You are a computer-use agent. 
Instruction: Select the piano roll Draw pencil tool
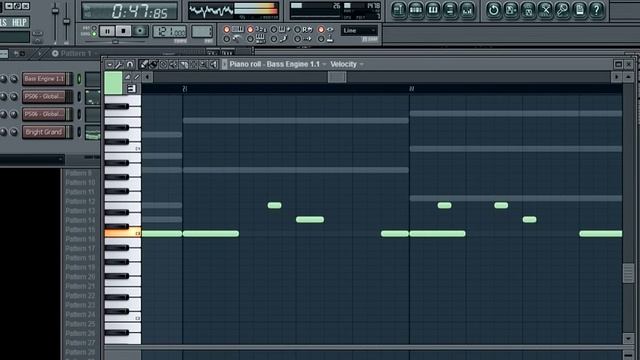point(144,64)
